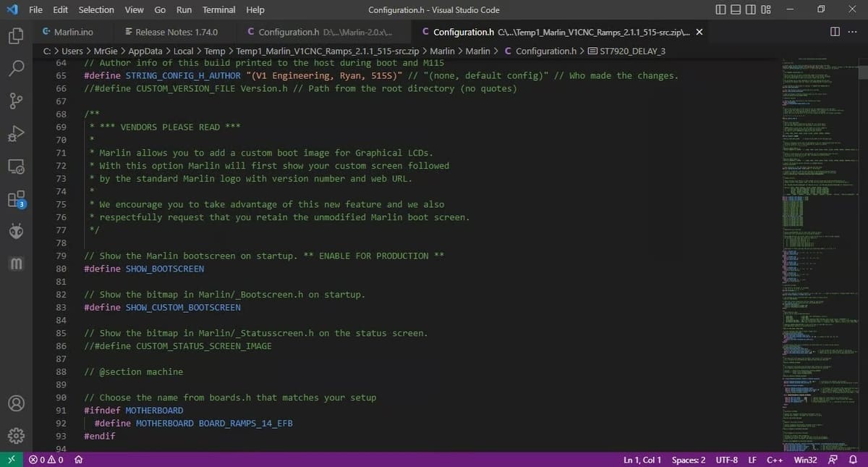Image resolution: width=868 pixels, height=467 pixels.
Task: Open the PlatformIO alien icon
Action: pos(16,232)
